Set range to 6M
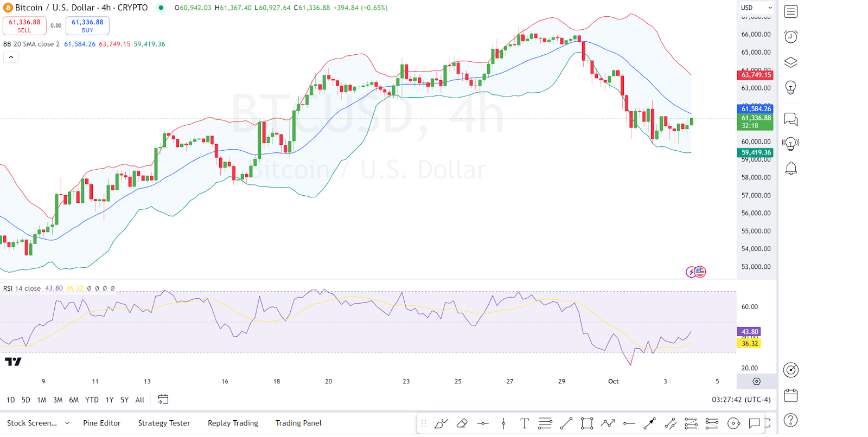 point(74,400)
